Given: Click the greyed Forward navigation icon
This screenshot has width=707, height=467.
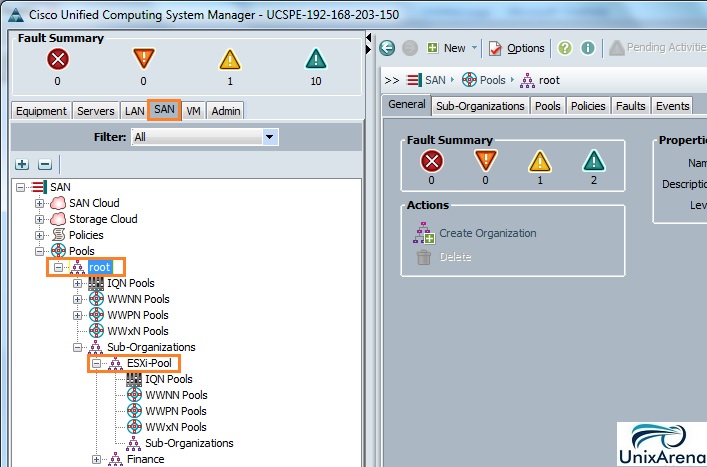Looking at the screenshot, I should point(409,48).
